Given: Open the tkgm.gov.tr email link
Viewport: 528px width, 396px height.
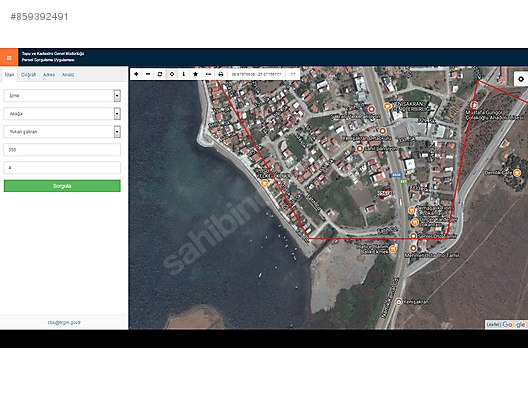Looking at the screenshot, I should 64,322.
